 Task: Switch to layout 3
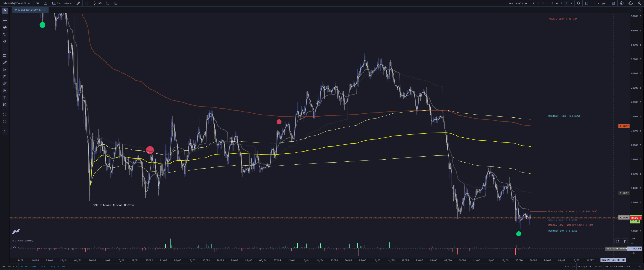(x=543, y=3)
